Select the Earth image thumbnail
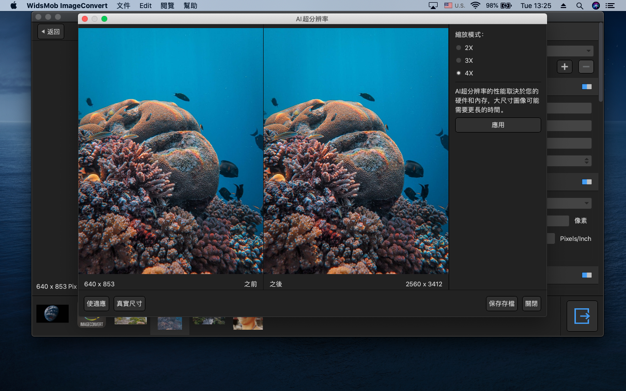This screenshot has height=391, width=626. [x=52, y=314]
